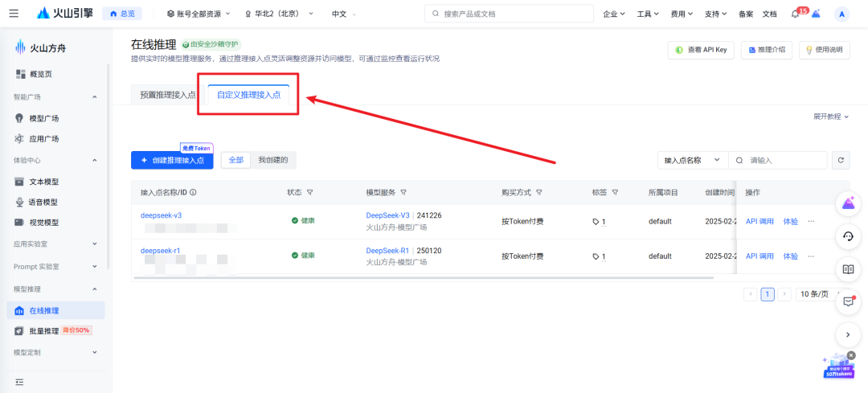
Task: Expand 展开教程 tutorial
Action: click(x=830, y=117)
